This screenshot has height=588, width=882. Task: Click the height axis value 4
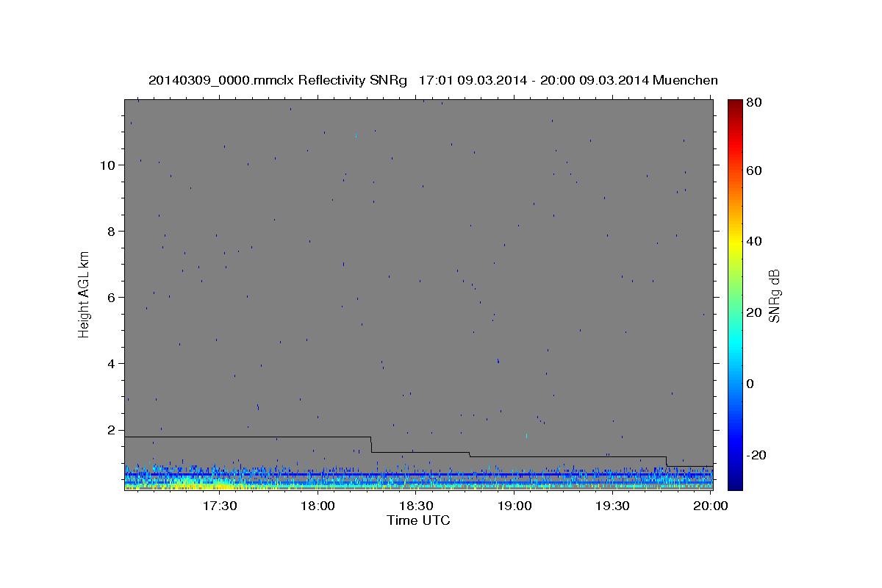[x=112, y=364]
